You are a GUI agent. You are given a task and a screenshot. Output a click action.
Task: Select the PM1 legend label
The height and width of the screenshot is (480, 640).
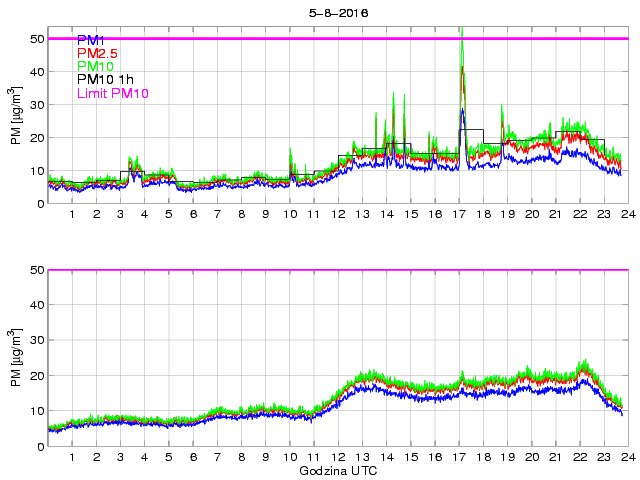pyautogui.click(x=92, y=40)
